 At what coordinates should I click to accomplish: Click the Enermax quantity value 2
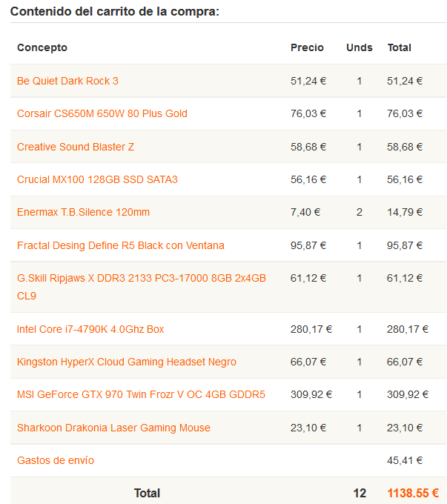(360, 212)
